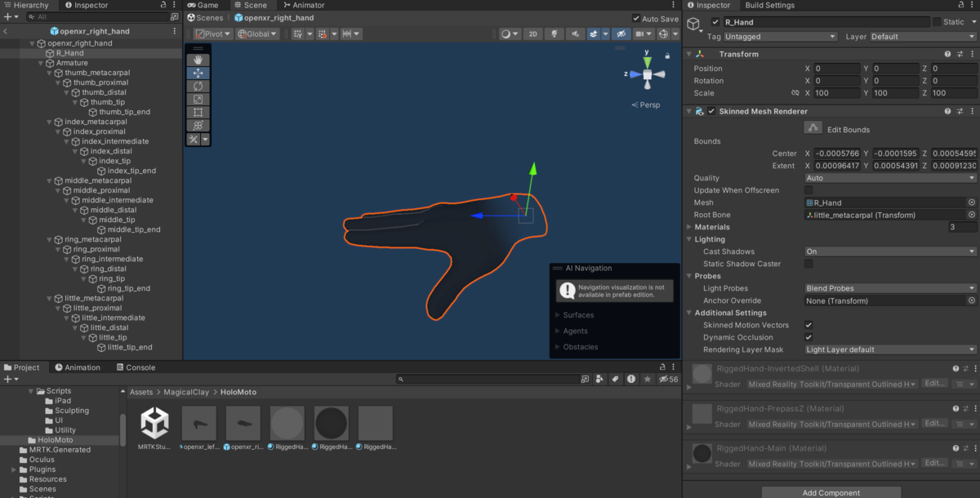Screen dimensions: 980x498
Task: Disable the Dynamic Occlusion checkbox
Action: 808,337
